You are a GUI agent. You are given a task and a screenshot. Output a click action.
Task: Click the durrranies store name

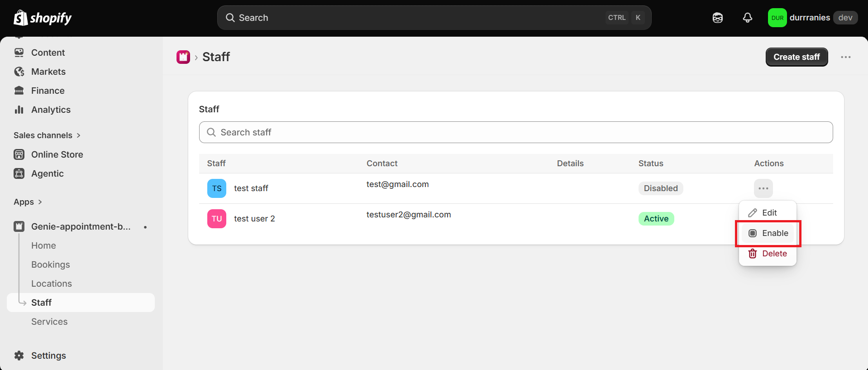[x=810, y=18]
